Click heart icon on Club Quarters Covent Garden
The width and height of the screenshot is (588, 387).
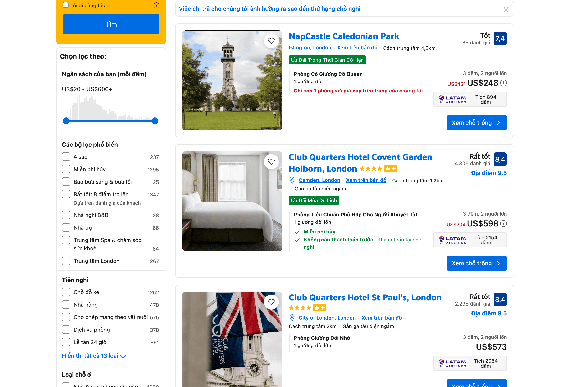click(x=271, y=162)
